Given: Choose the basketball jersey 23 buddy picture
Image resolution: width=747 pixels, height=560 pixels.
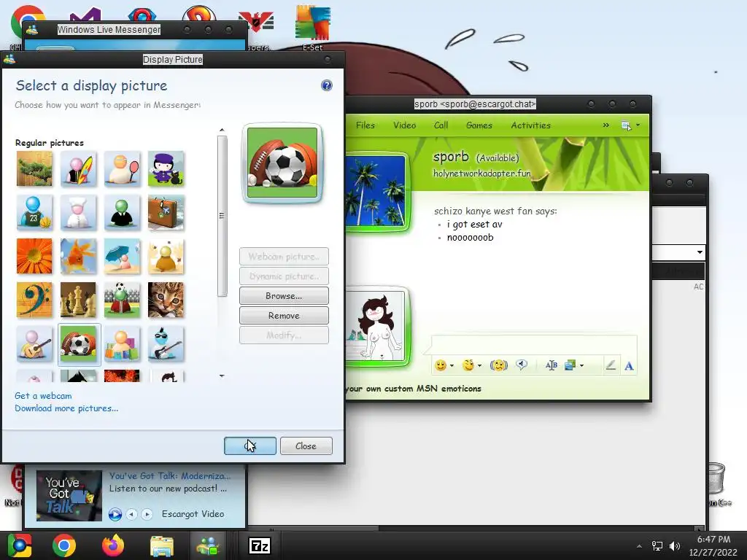Looking at the screenshot, I should [34, 212].
